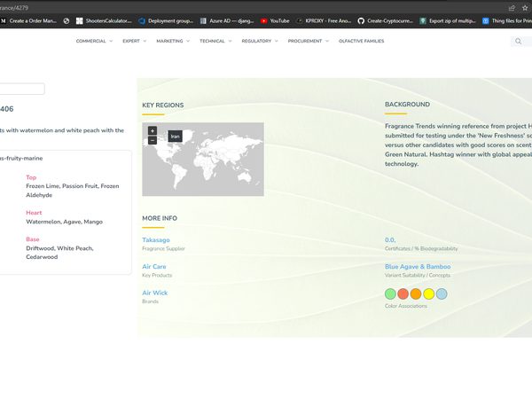Open the Takasago supplier link
This screenshot has height=399, width=532.
point(156,240)
